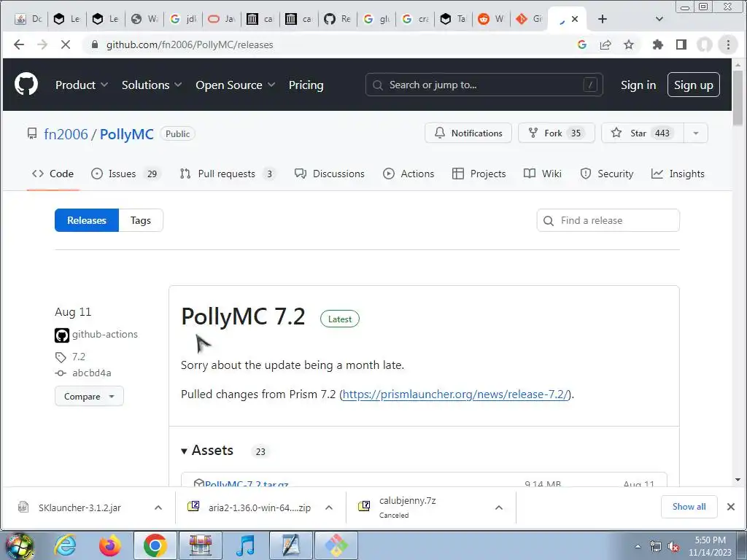Click Sign in

638,85
